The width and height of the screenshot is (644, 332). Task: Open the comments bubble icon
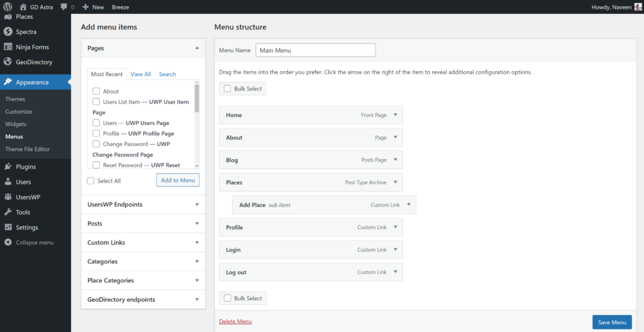click(65, 7)
